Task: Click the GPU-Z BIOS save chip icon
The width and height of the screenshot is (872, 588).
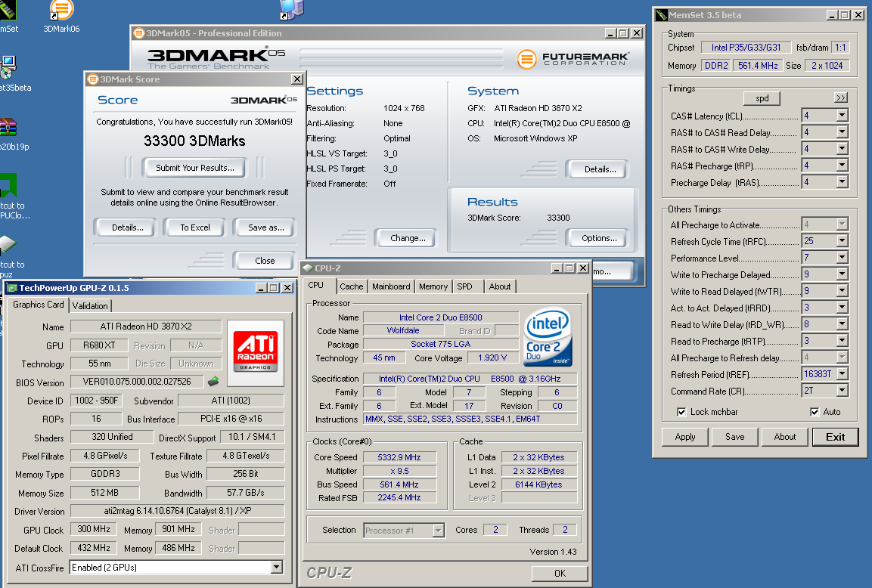Action: click(213, 381)
